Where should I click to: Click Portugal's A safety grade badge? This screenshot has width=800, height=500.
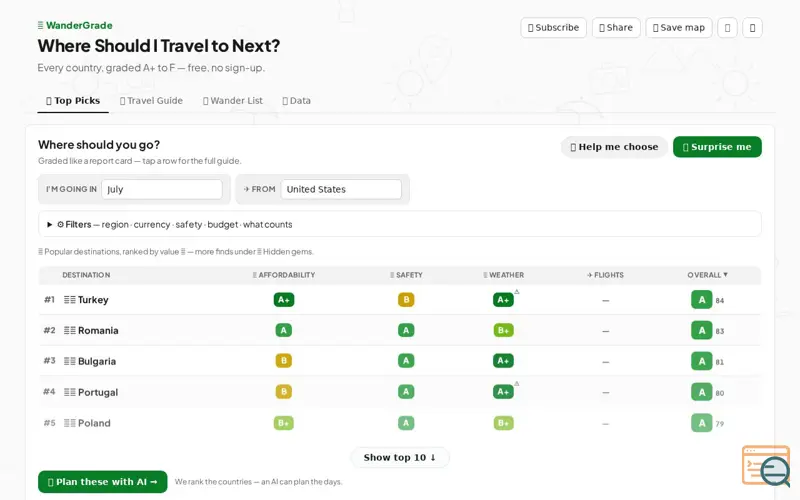pos(406,392)
